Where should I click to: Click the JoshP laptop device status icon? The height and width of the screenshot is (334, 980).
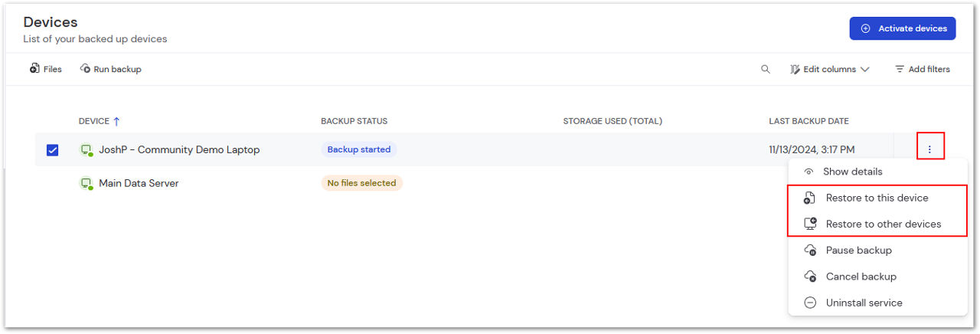point(87,150)
